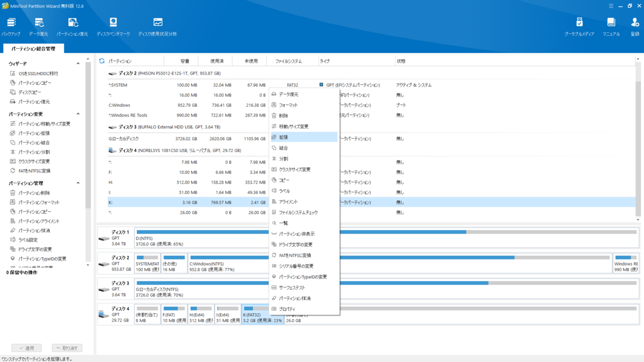Open the application menu icon in the title bar
The image size is (644, 362).
pos(611,6)
